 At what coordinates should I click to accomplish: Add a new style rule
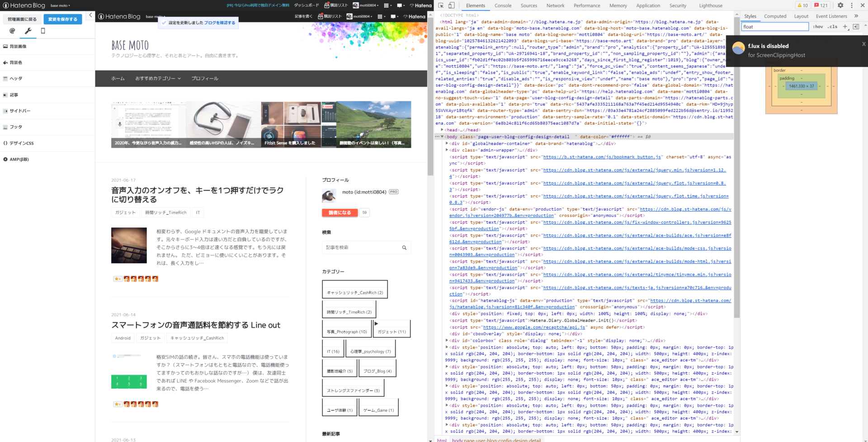845,27
